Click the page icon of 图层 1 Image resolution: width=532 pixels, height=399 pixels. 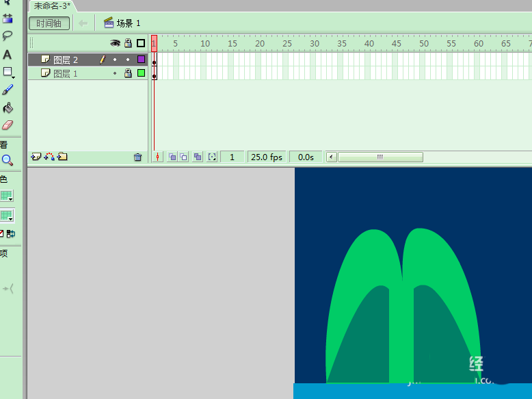coord(45,73)
